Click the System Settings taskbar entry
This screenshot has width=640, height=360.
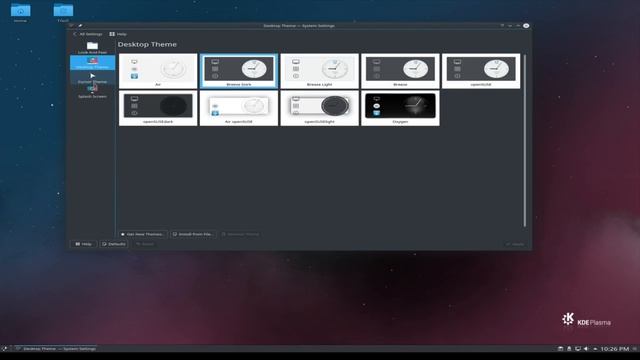point(55,349)
